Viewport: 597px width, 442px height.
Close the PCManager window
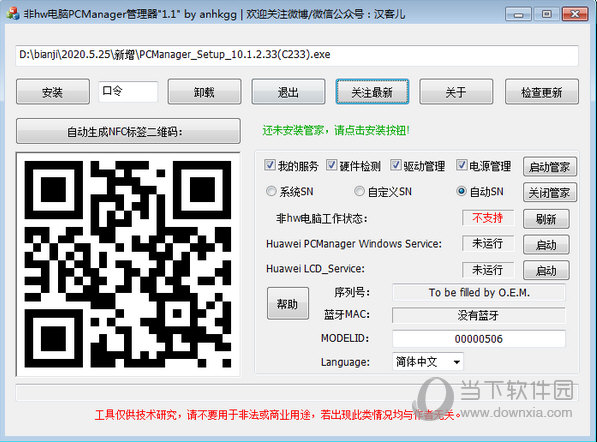point(575,14)
